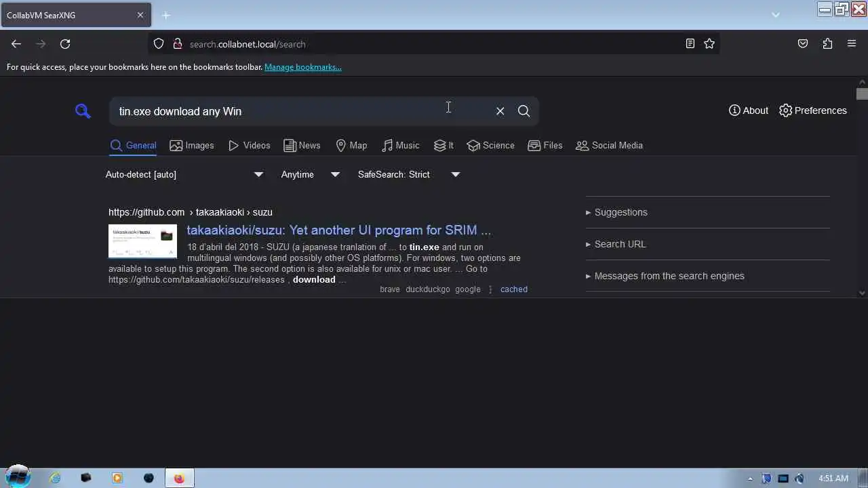The height and width of the screenshot is (488, 868).
Task: Close the CollabVM SearXNG tab
Action: [x=140, y=15]
